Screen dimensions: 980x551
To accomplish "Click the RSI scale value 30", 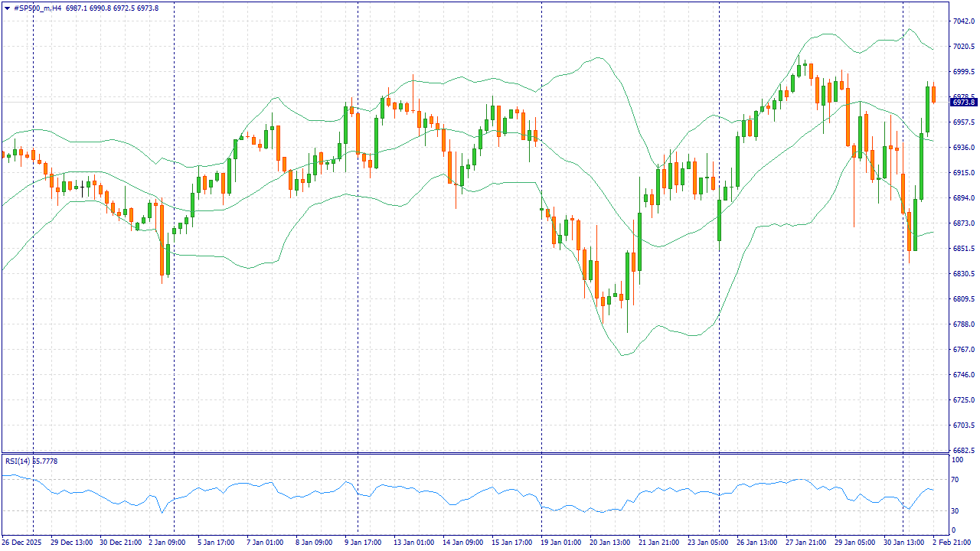I will click(955, 511).
